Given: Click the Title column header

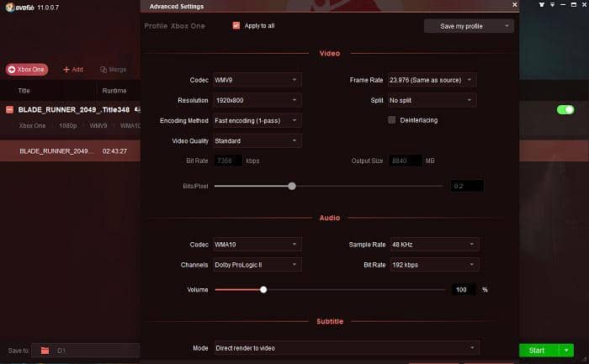Looking at the screenshot, I should (x=24, y=91).
